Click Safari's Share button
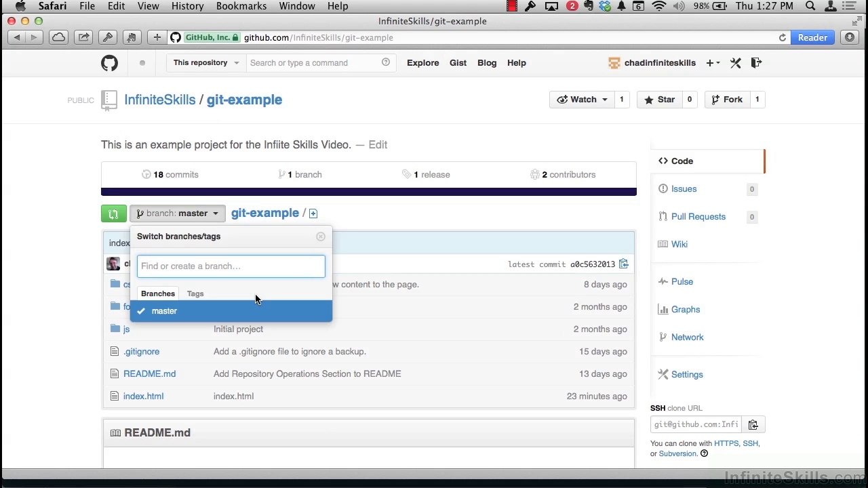The height and width of the screenshot is (488, 868). click(x=83, y=37)
